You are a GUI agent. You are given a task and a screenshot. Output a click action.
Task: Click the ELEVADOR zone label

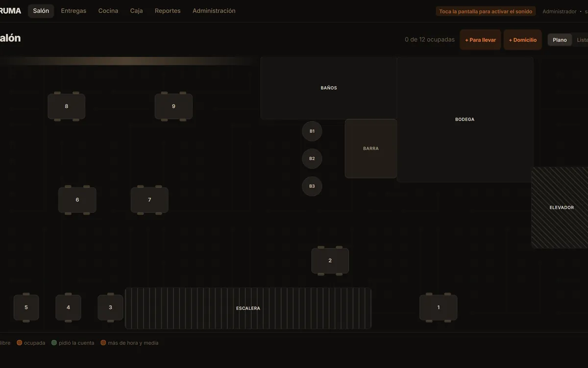(x=562, y=208)
